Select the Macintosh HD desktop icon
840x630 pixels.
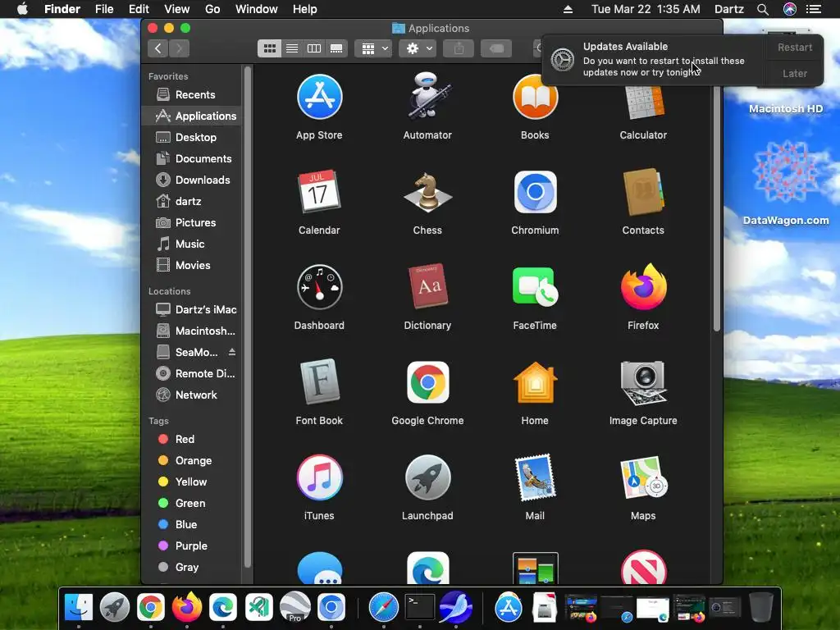(x=785, y=109)
